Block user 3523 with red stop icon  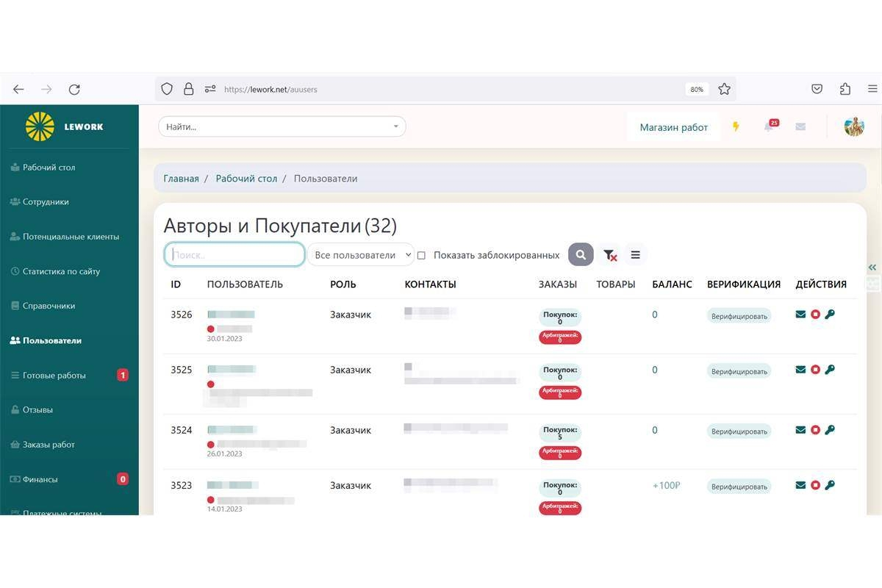[x=815, y=485]
